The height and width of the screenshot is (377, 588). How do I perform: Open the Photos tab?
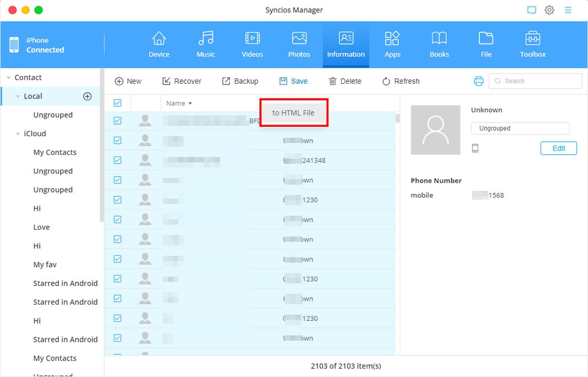point(299,45)
